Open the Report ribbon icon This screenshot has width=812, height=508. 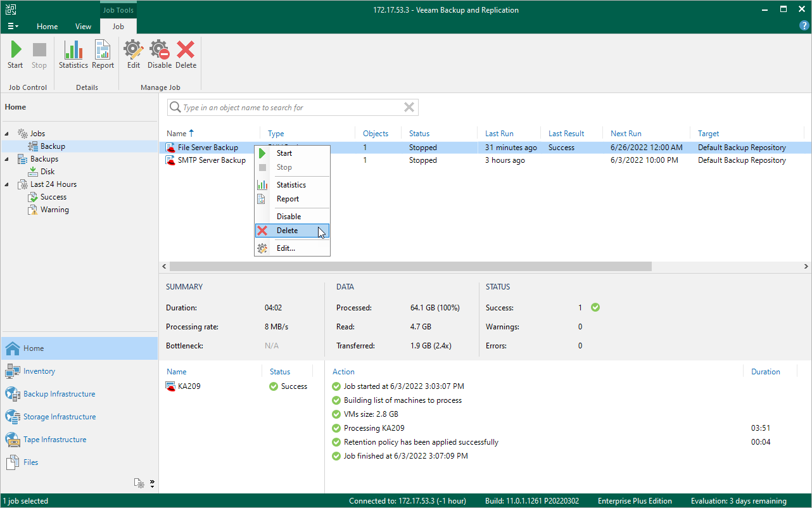tap(103, 50)
